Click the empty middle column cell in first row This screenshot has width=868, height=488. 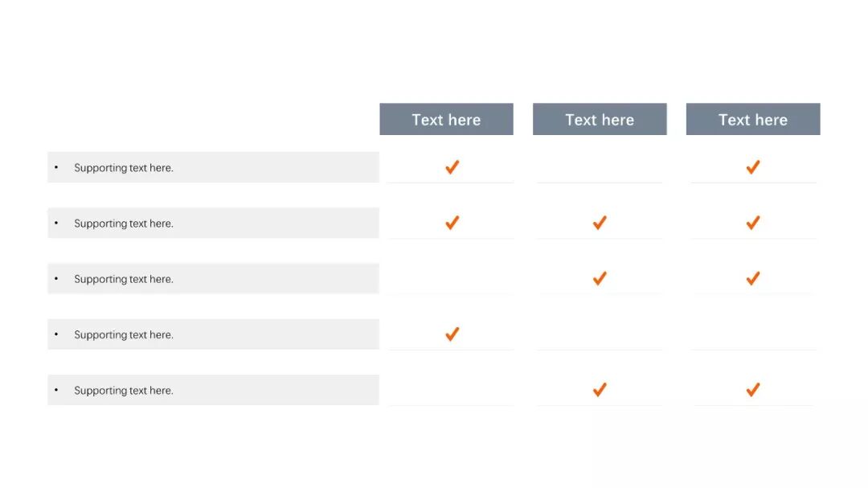click(x=600, y=167)
